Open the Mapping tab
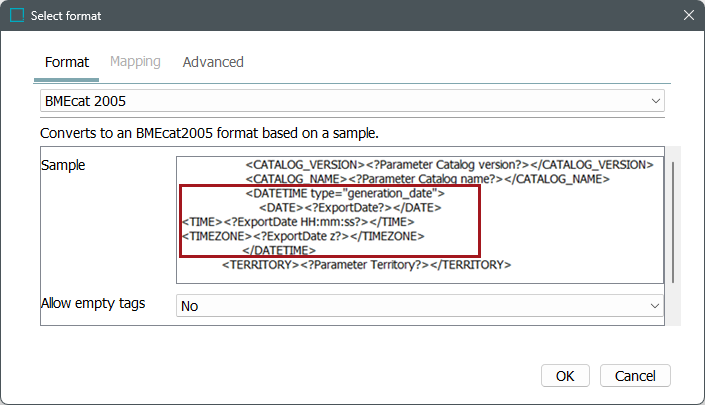 [135, 62]
